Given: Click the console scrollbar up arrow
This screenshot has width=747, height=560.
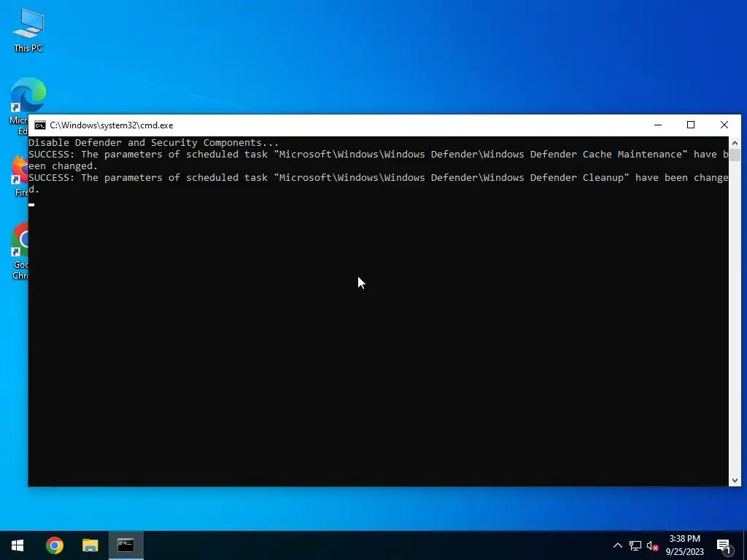Looking at the screenshot, I should pyautogui.click(x=735, y=143).
